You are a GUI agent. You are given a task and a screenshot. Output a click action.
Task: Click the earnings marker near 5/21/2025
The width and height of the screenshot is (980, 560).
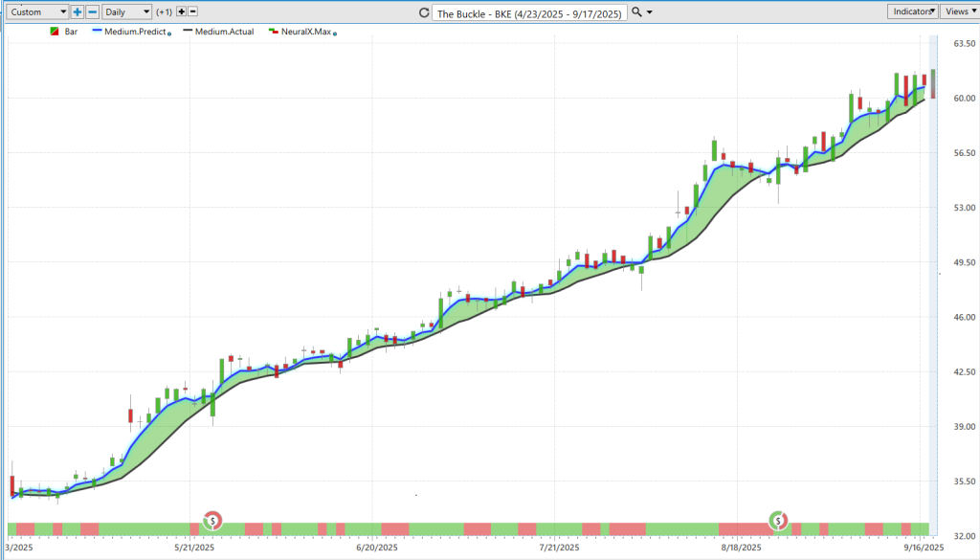point(212,520)
